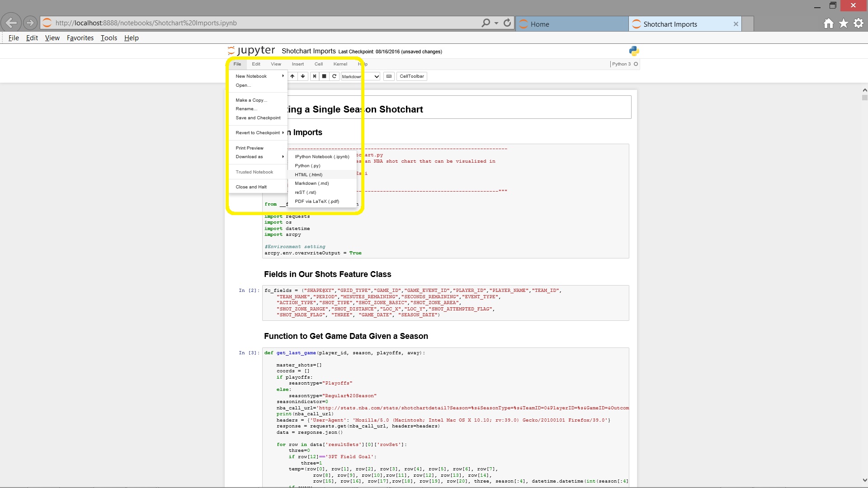This screenshot has height=488, width=868.
Task: Open the browser Help menu
Action: (131, 38)
